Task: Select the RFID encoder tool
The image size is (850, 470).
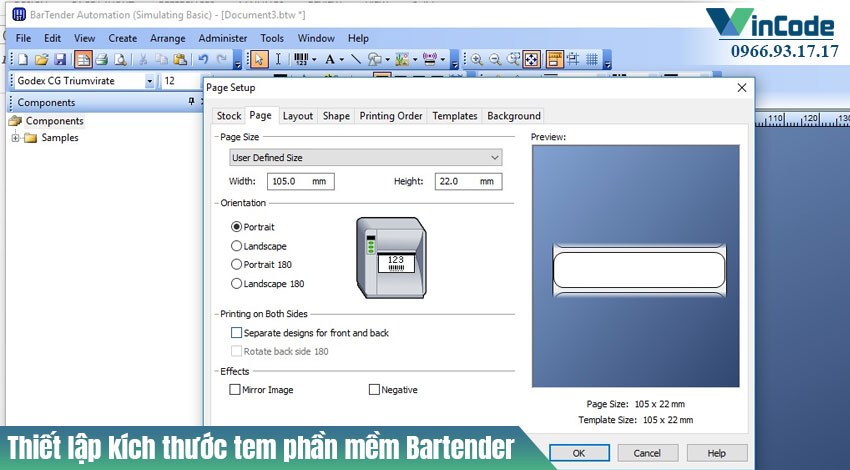Action: pyautogui.click(x=430, y=59)
